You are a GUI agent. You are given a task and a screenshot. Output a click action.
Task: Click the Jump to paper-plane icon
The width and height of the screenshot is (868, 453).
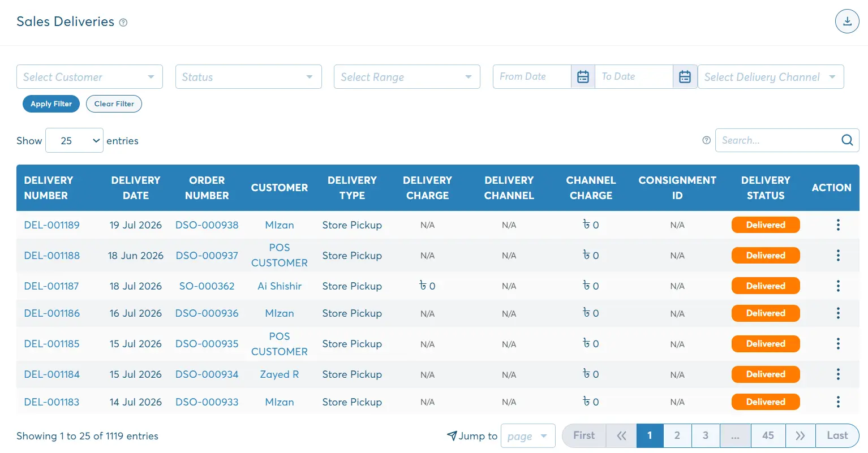click(x=452, y=435)
